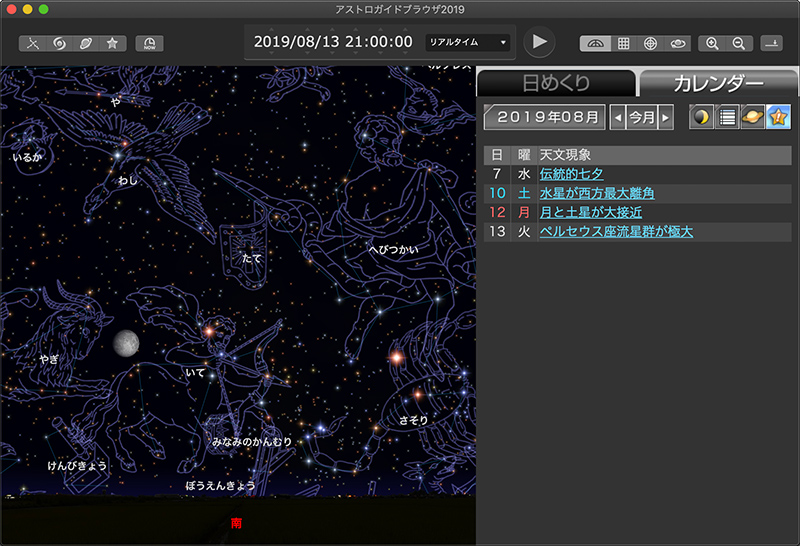Screen dimensions: 800x546
Task: Click the Moon in the star chart
Action: click(126, 342)
